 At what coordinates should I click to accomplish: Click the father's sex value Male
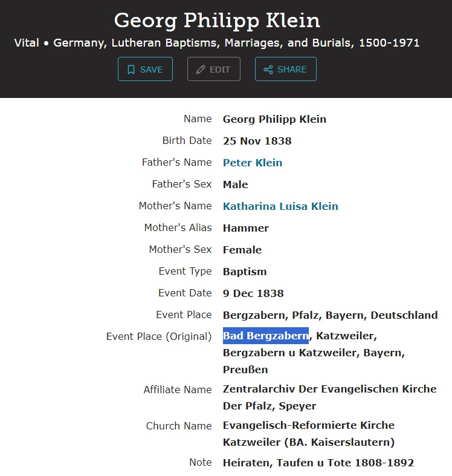click(235, 184)
